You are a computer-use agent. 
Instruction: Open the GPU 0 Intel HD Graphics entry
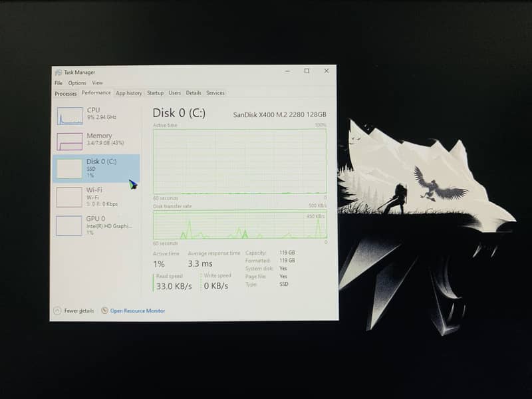96,225
